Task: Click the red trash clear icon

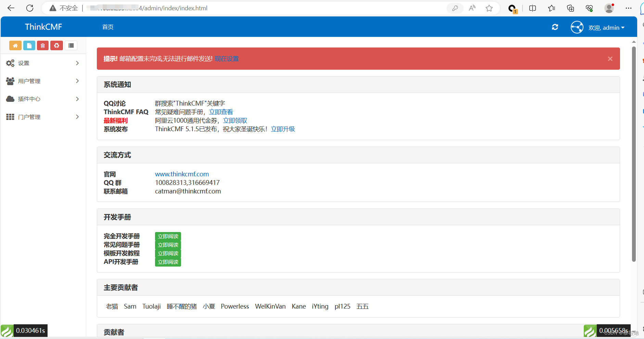Action: (42, 45)
